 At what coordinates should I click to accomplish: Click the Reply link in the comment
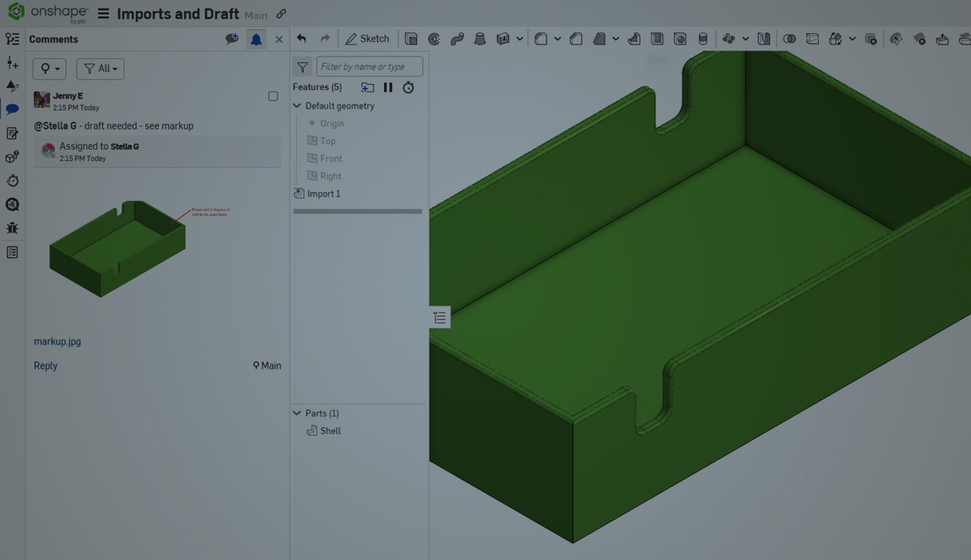(46, 366)
